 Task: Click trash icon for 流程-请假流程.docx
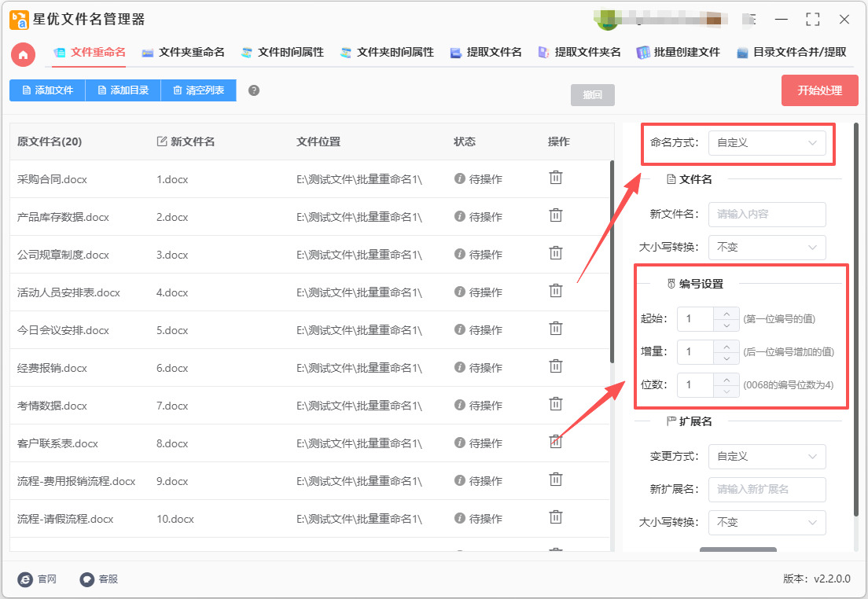(555, 517)
